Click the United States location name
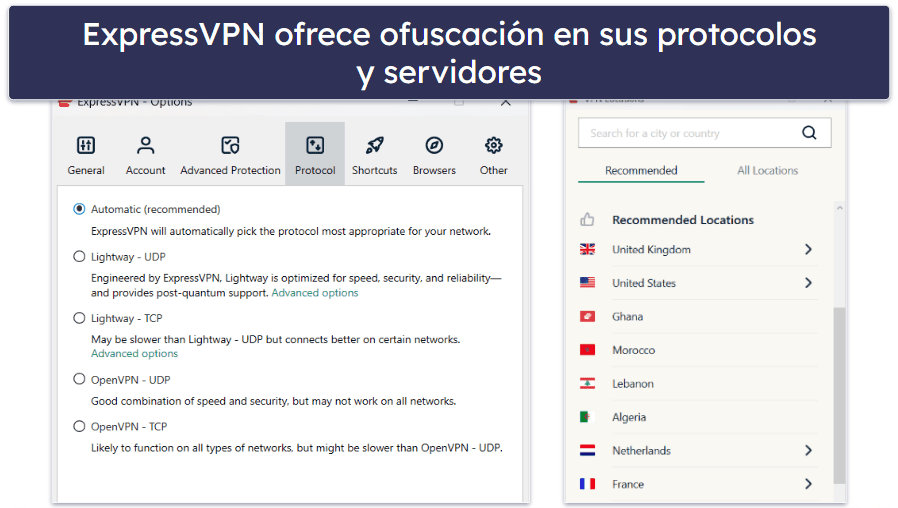 644,283
